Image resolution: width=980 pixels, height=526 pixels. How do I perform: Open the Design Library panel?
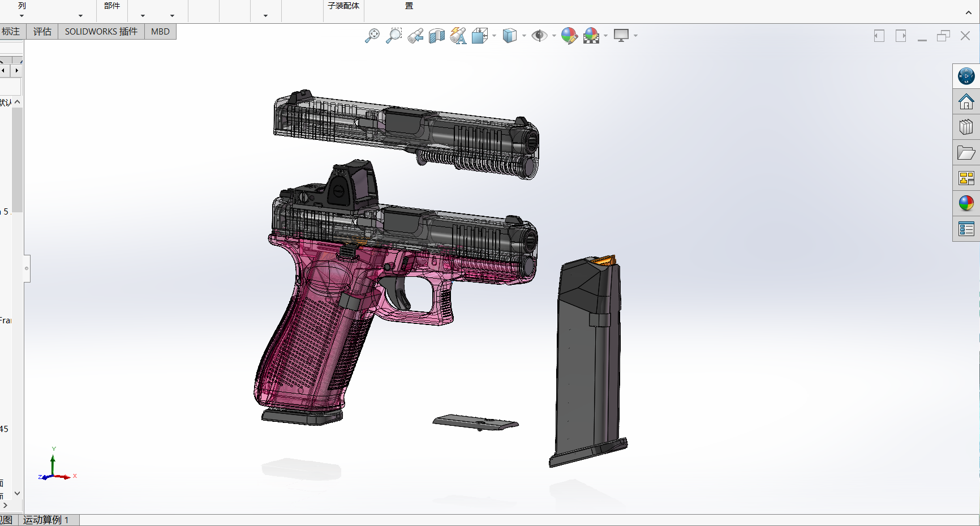tap(966, 127)
